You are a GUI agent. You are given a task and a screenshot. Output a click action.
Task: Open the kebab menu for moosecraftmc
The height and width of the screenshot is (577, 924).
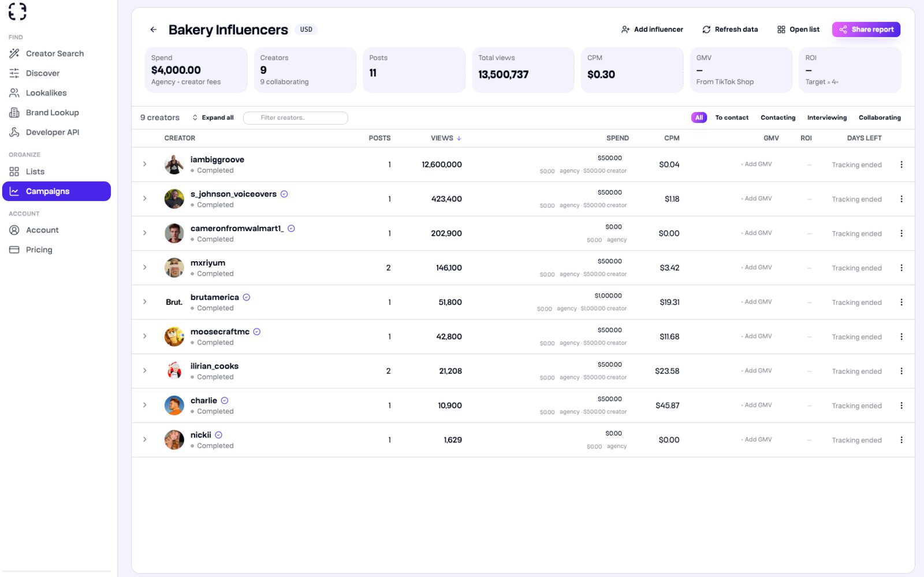901,337
